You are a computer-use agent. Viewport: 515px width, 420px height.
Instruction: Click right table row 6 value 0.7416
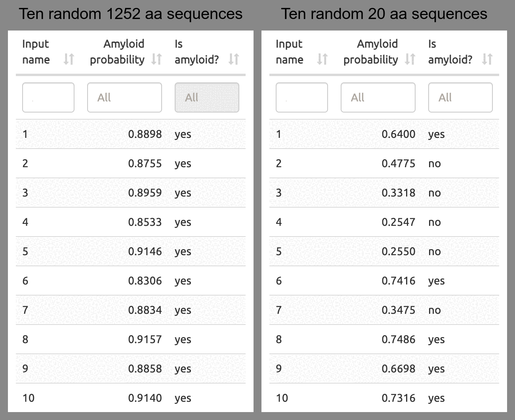click(399, 281)
